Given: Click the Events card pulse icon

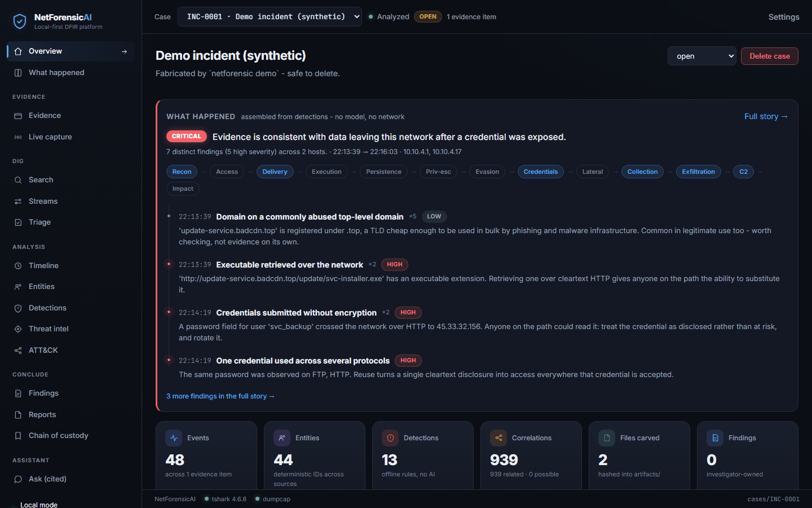Looking at the screenshot, I should (174, 438).
